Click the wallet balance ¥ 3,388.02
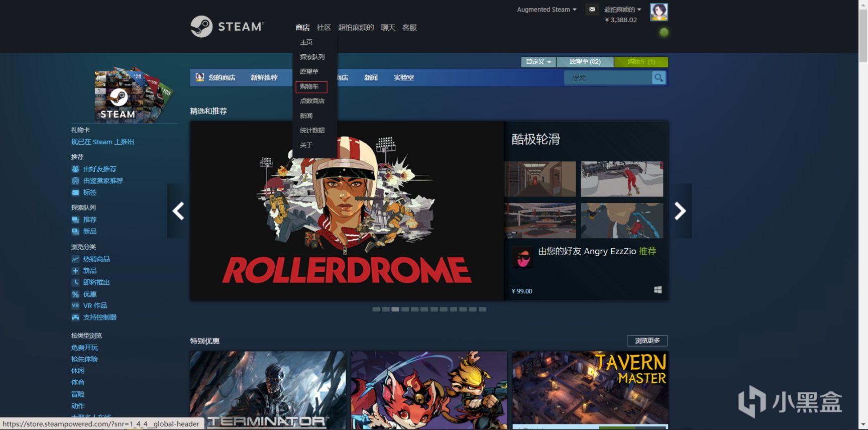This screenshot has width=868, height=430. pyautogui.click(x=621, y=20)
